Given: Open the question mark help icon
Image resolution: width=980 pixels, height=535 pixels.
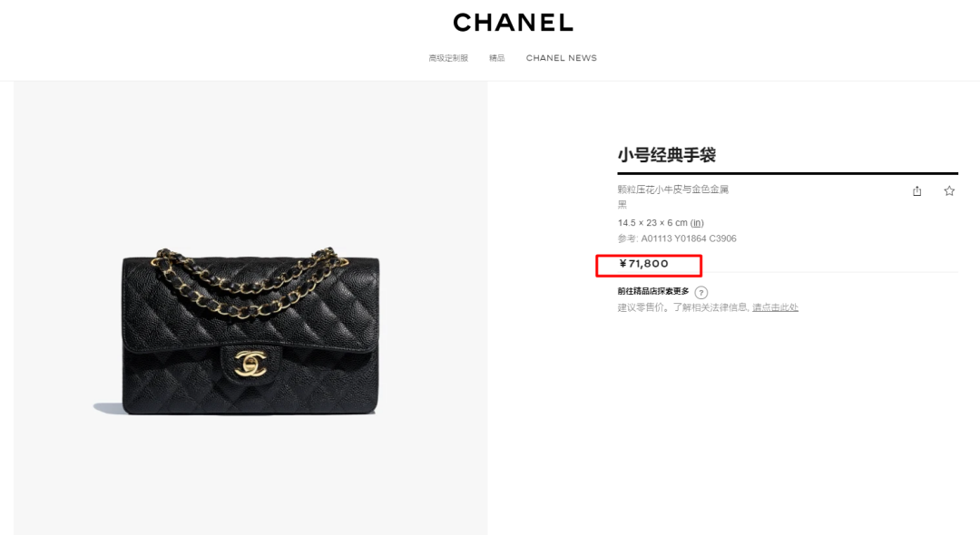Looking at the screenshot, I should tap(701, 292).
